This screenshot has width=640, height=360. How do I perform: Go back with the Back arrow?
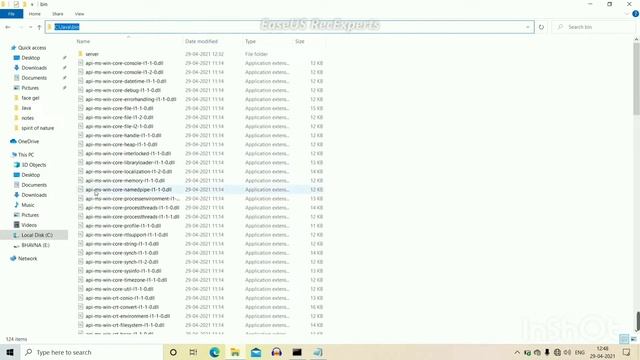coord(8,27)
